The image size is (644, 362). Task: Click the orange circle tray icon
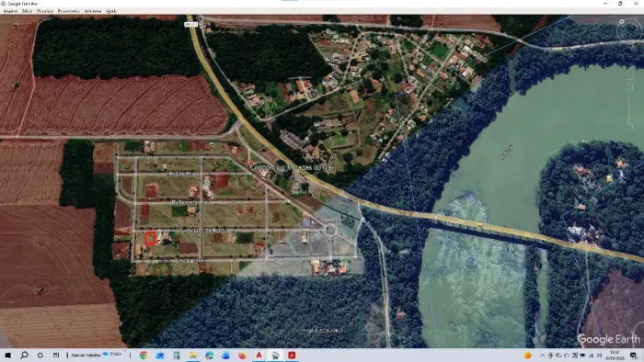[x=528, y=355]
